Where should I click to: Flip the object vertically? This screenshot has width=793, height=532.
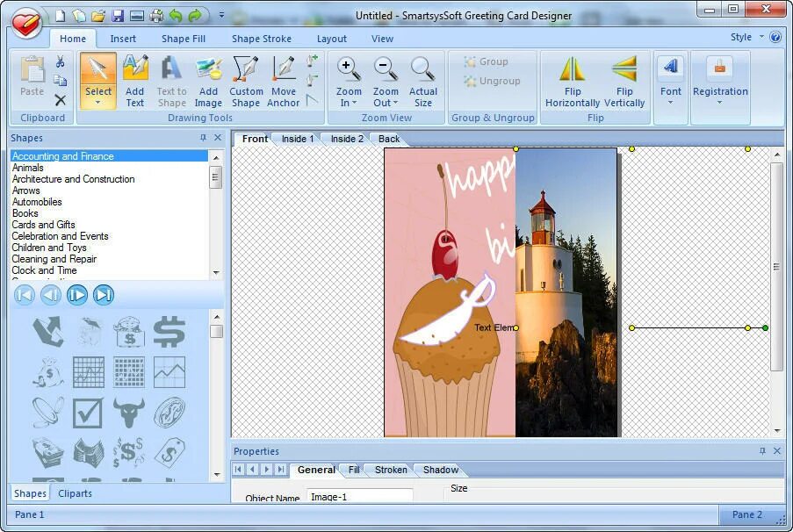pyautogui.click(x=624, y=82)
